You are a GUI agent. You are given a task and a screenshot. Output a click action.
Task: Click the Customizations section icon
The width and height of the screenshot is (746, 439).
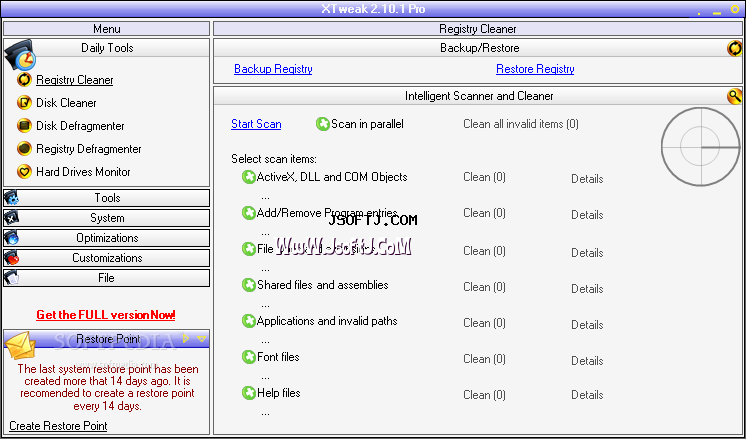pos(11,258)
